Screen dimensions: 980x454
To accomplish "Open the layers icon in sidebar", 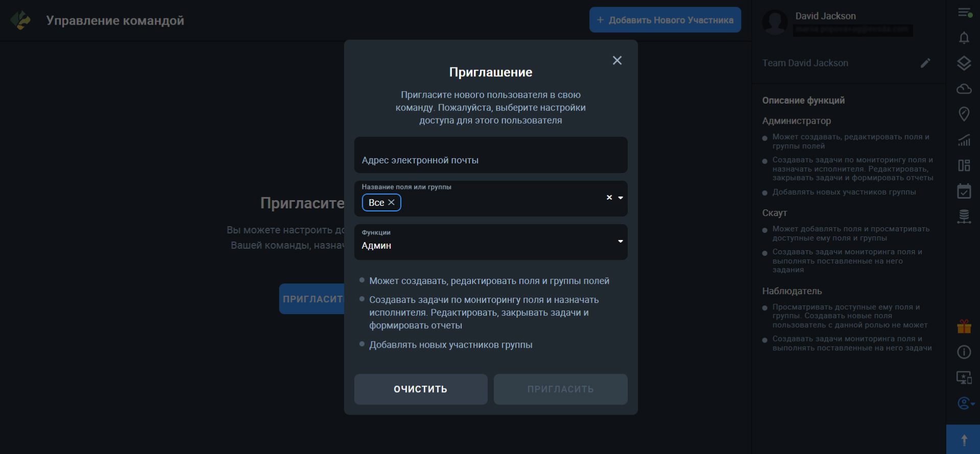I will click(964, 63).
